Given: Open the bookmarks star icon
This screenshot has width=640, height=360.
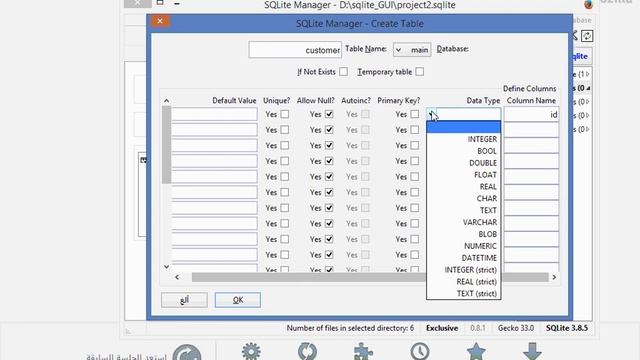Looking at the screenshot, I should [476, 351].
